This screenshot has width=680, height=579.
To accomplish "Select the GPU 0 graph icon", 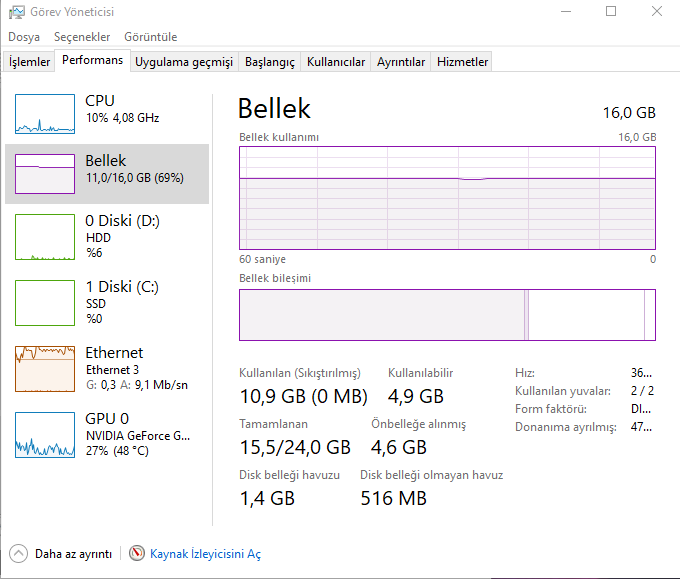I will click(45, 435).
